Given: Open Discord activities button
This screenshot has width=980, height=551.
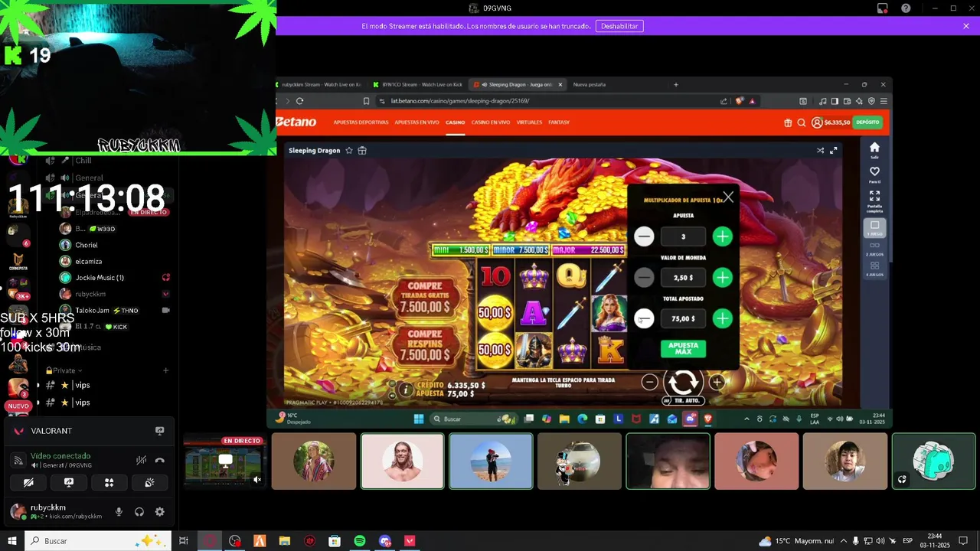Looking at the screenshot, I should coord(109,482).
